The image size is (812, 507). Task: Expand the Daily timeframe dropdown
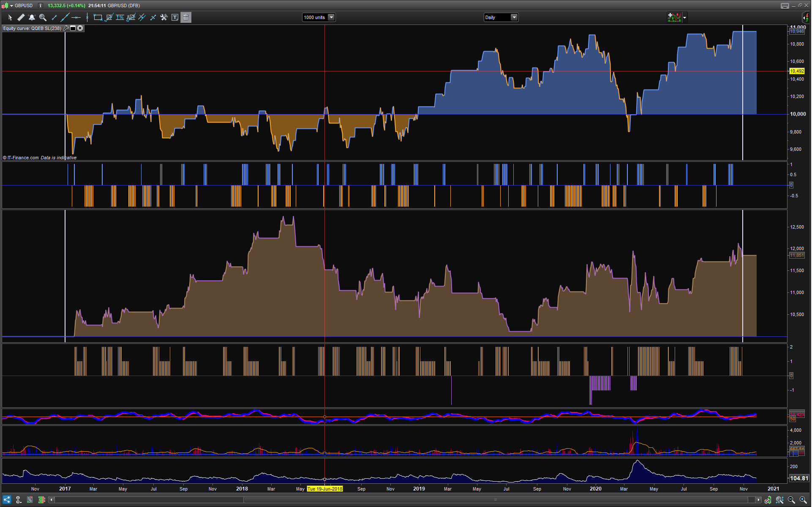[x=514, y=17]
